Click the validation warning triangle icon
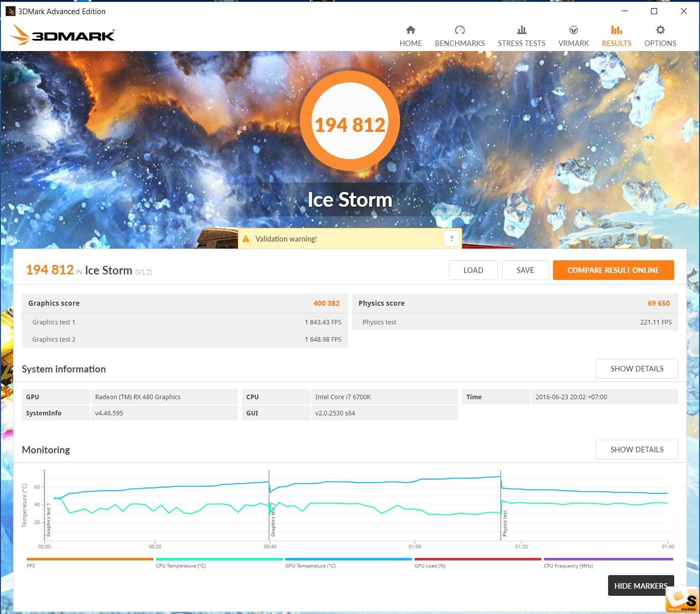This screenshot has height=614, width=700. [x=246, y=239]
